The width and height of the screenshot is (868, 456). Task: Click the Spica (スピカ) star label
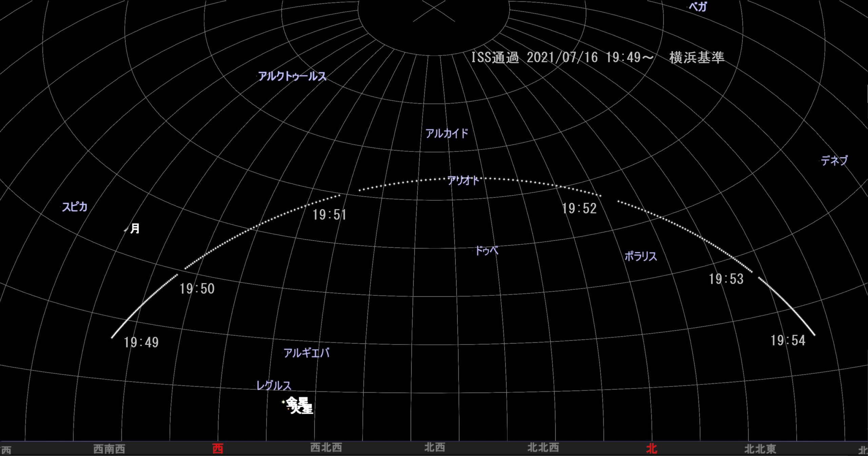click(75, 207)
